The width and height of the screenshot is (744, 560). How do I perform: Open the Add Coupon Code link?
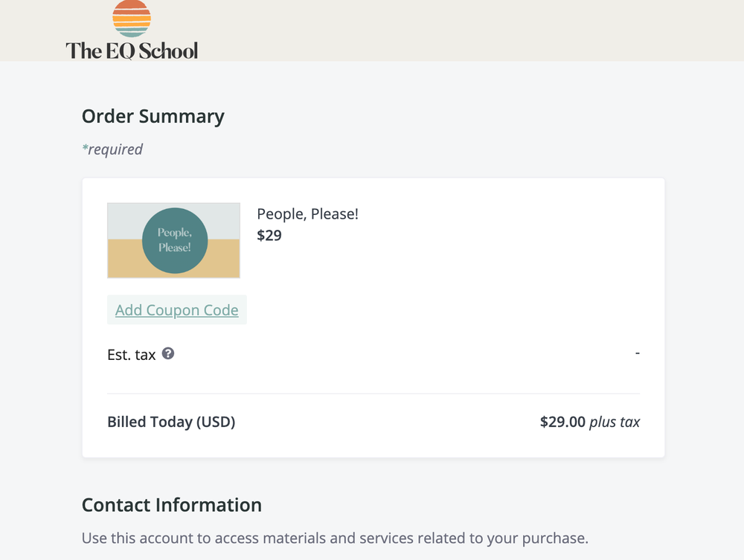tap(177, 310)
